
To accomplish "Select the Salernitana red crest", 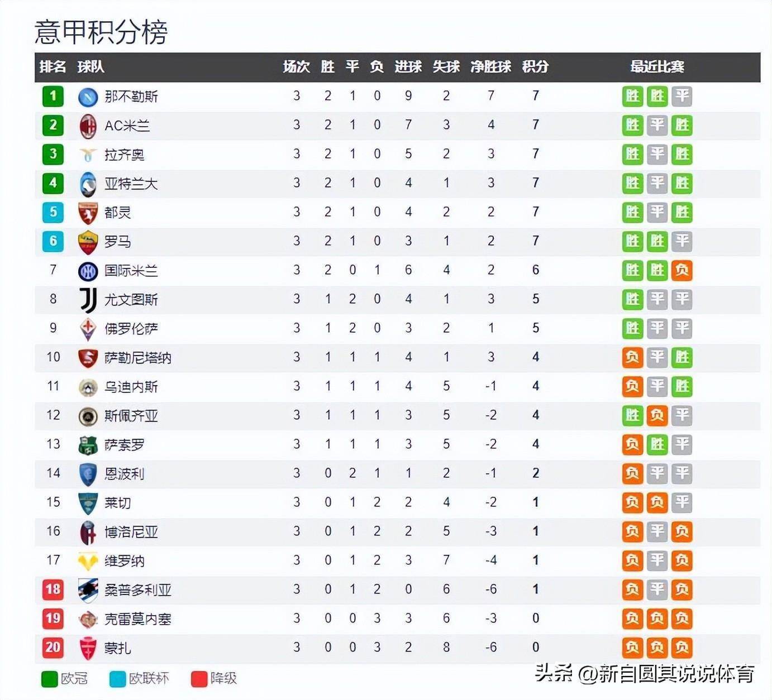I will 88,358.
